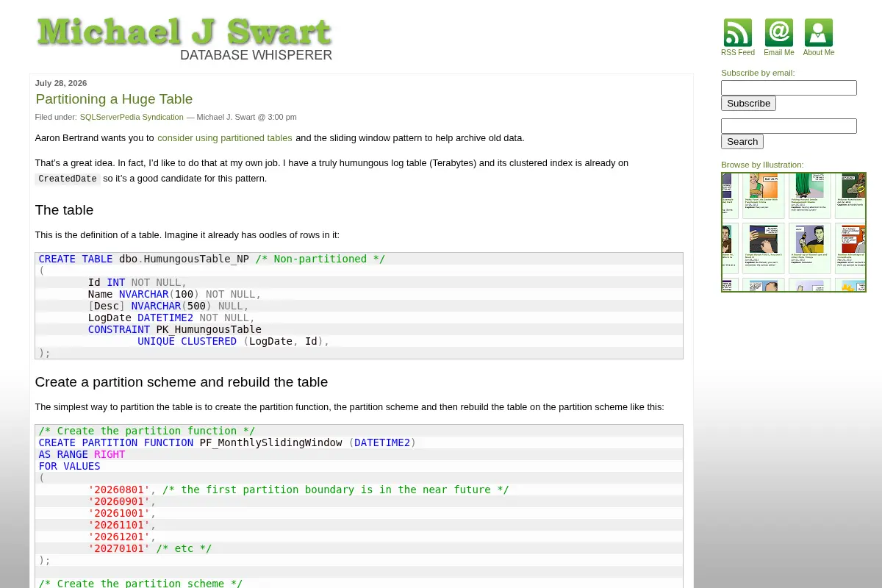Click 'CREATE TABLE dbo.HumungousTable_NP' code line
The height and width of the screenshot is (588, 882).
(212, 259)
